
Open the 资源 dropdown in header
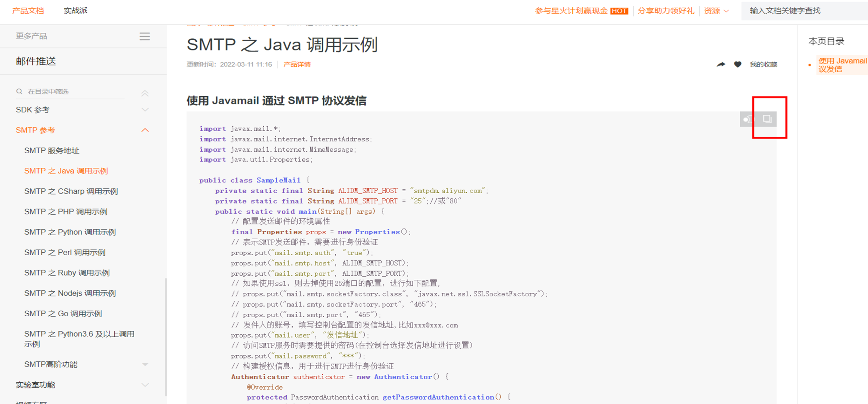(717, 11)
